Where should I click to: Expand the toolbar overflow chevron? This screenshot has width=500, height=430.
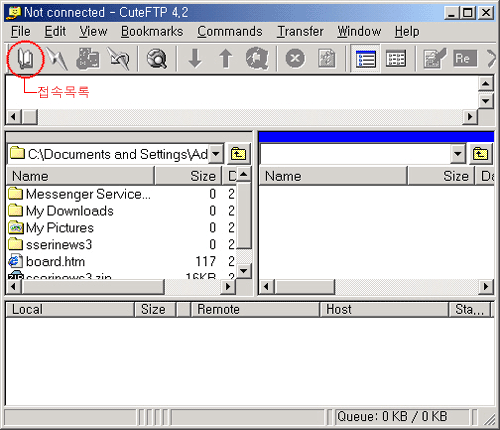[x=491, y=59]
